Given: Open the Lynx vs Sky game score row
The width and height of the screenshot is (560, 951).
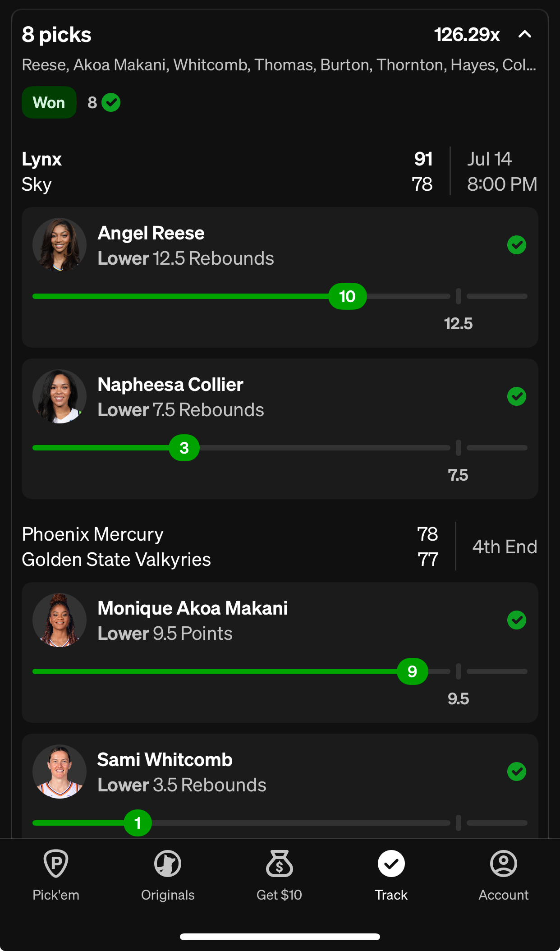Looking at the screenshot, I should click(x=280, y=171).
